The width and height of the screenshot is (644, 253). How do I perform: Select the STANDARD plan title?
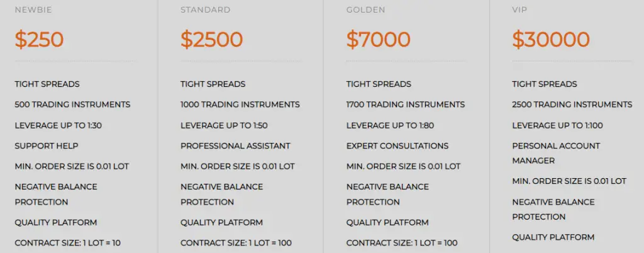pos(205,10)
